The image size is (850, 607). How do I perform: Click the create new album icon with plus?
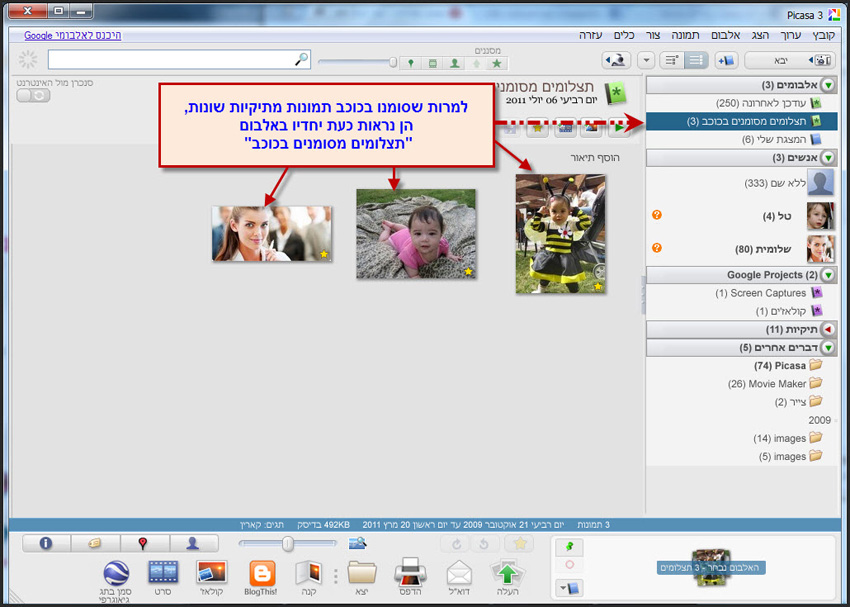726,61
